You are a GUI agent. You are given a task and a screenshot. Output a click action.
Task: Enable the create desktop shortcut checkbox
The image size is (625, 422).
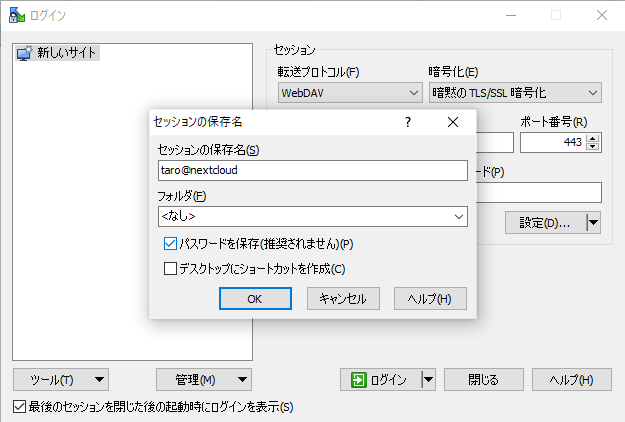click(x=170, y=268)
